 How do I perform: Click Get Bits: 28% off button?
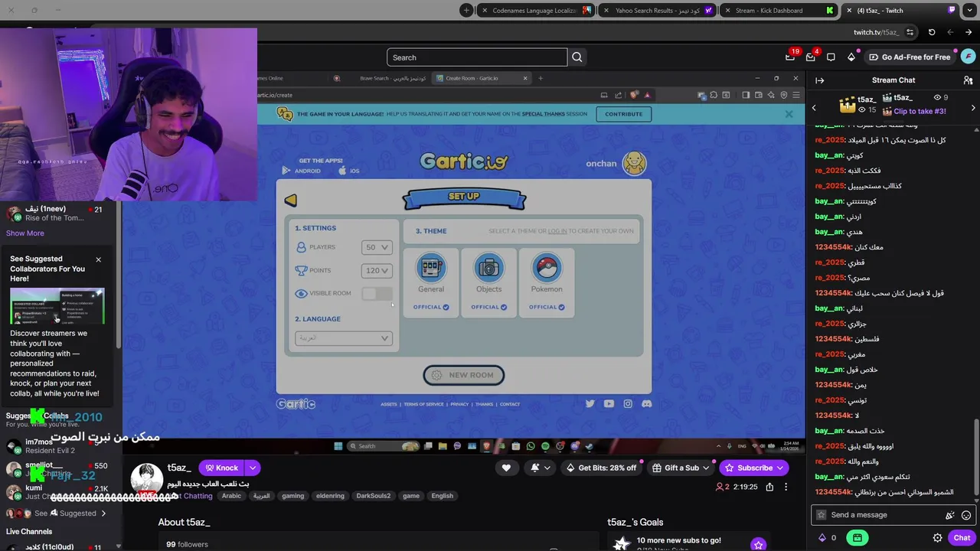[601, 468]
